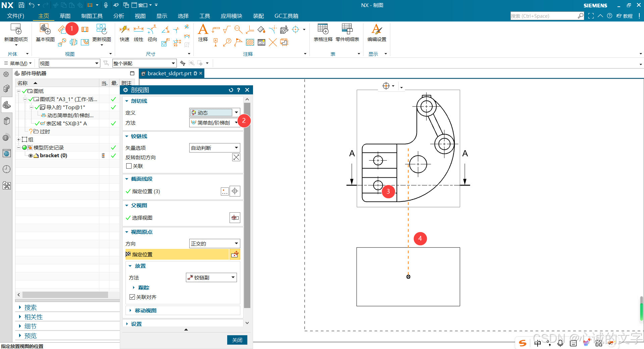Click the 关闭 button in dialog
The width and height of the screenshot is (644, 349).
(237, 340)
